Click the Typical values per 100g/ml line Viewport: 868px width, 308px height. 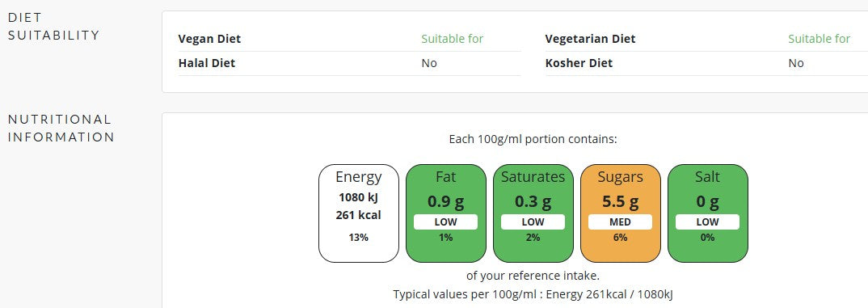tap(533, 294)
